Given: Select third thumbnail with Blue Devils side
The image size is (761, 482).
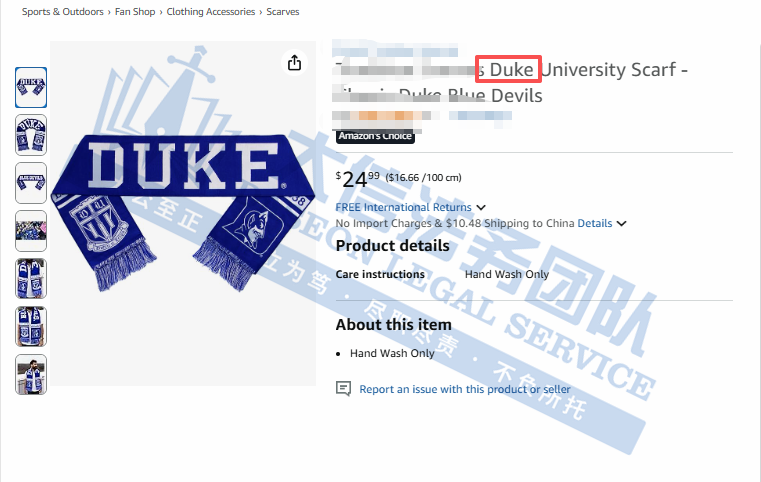Looking at the screenshot, I should 31,183.
